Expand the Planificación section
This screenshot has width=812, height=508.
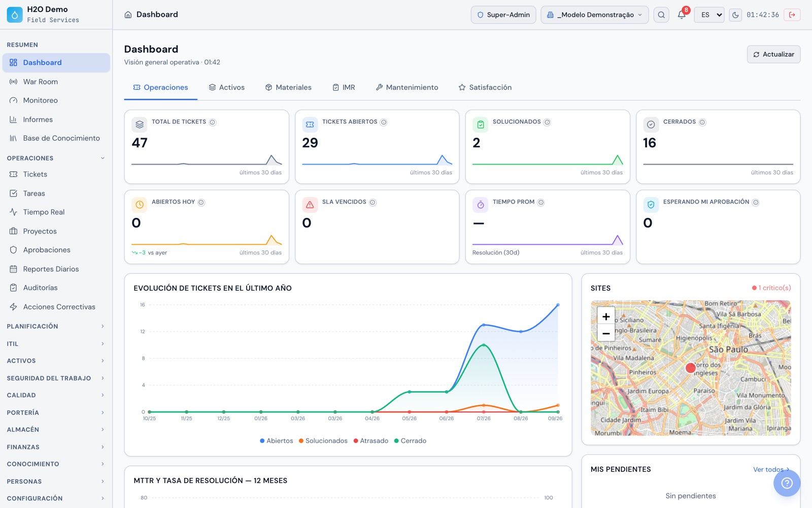pyautogui.click(x=56, y=326)
